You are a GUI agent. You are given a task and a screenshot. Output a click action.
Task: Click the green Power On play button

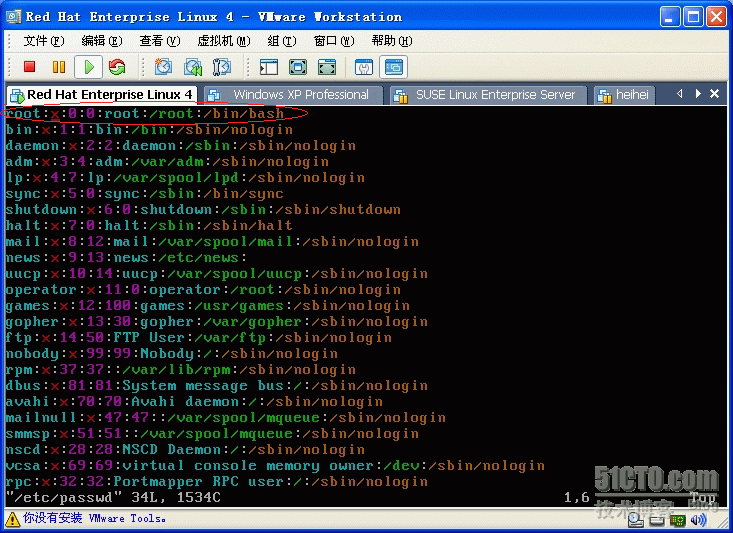tap(88, 67)
